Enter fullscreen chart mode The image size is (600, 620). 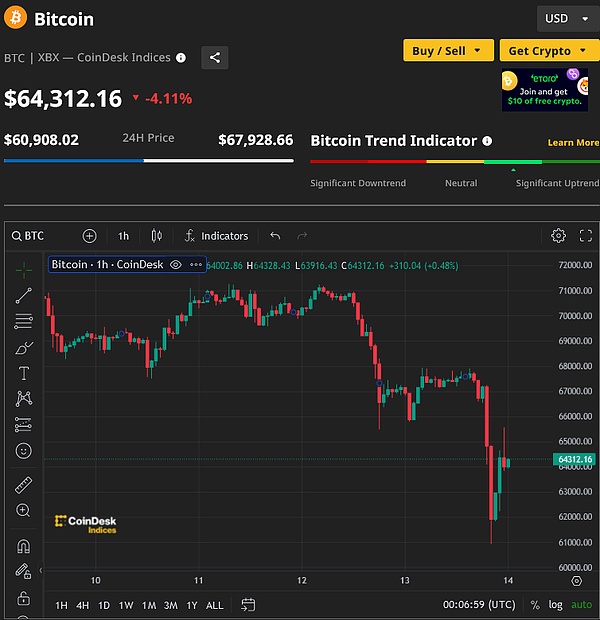[x=585, y=236]
